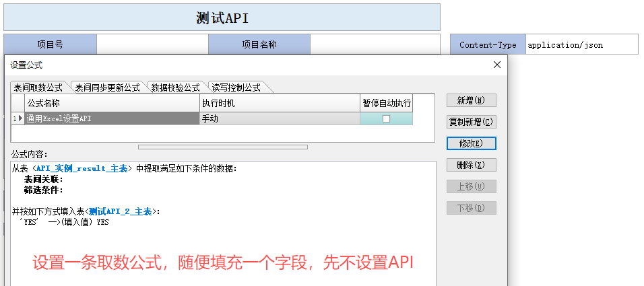Select row arrow indicator for formula 1
This screenshot has width=644, height=286.
18,118
